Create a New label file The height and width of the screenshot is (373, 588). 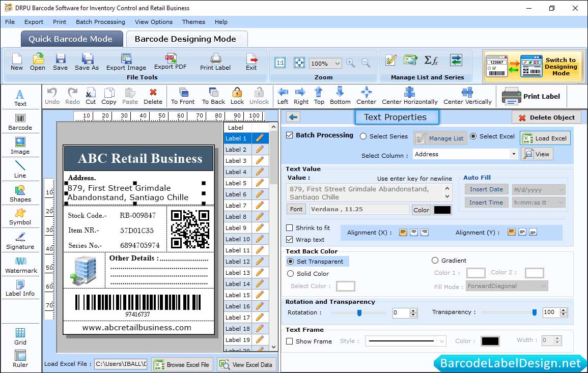16,62
